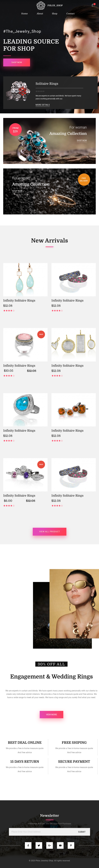Screen dimensions: 99x868
Task: Submit the newsletter subscription
Action: pos(82,832)
